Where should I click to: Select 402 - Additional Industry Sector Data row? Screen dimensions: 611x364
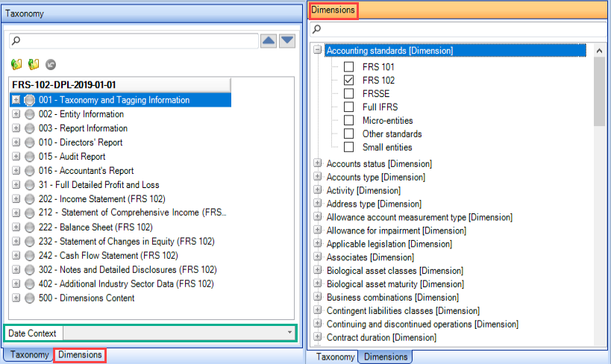point(126,283)
